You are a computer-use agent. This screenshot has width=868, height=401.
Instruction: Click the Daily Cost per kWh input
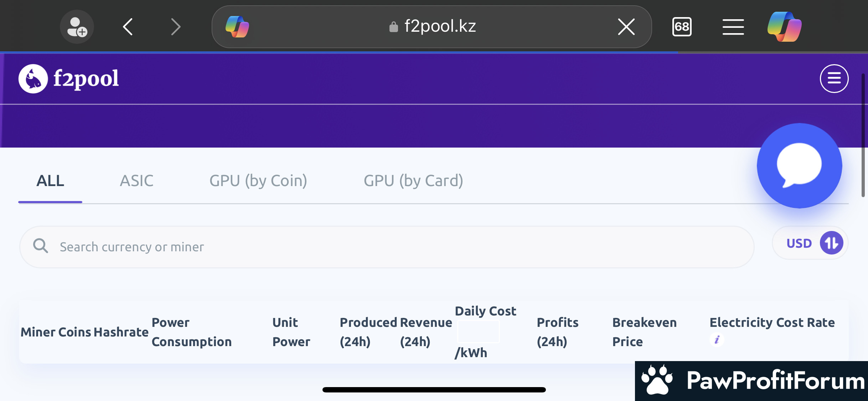(478, 331)
